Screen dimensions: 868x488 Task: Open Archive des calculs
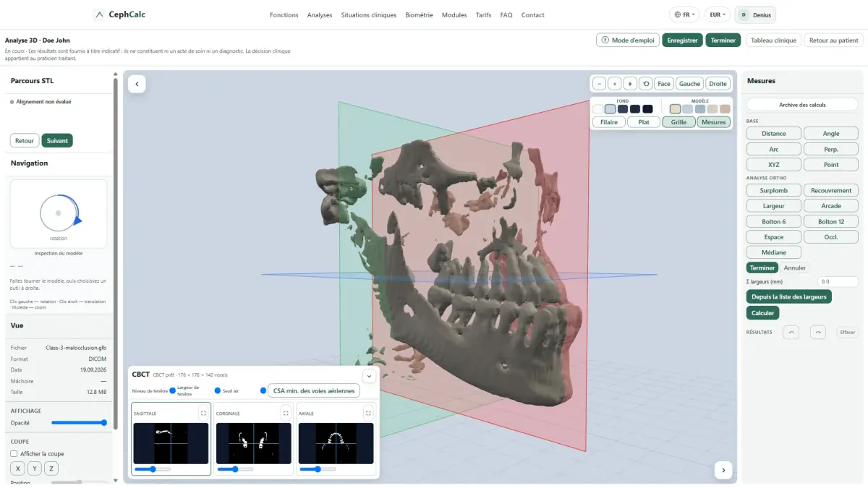coord(802,105)
